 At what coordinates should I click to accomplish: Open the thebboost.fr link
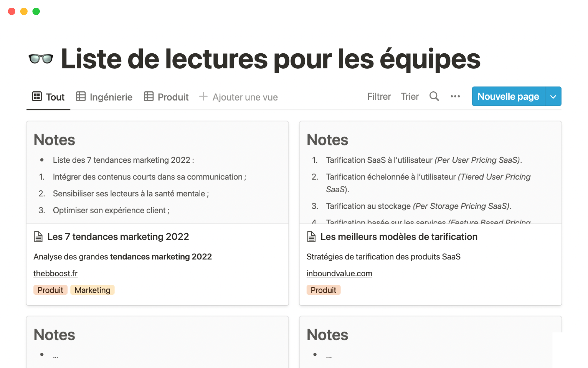(x=55, y=273)
